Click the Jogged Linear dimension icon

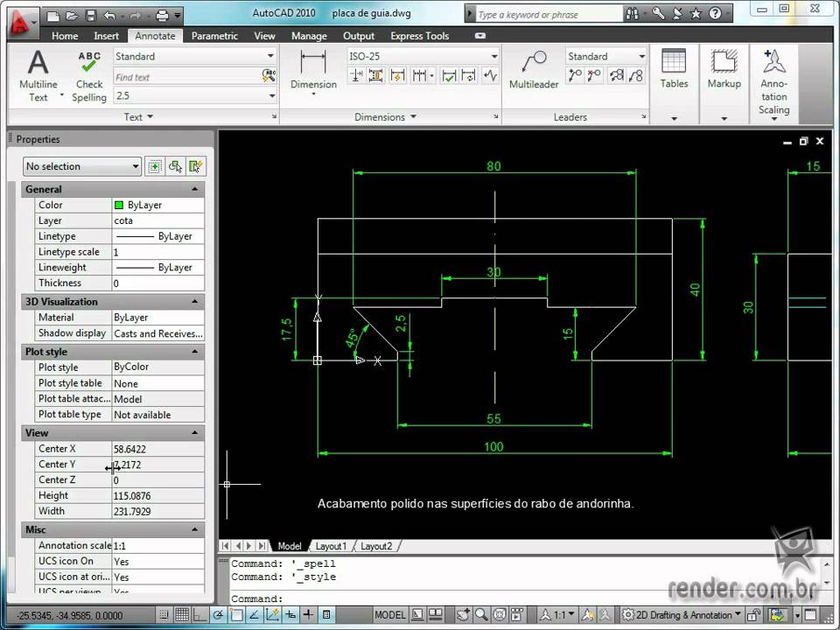[x=490, y=76]
